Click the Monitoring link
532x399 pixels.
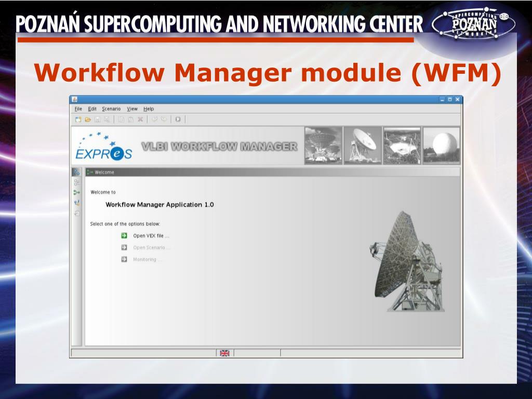tap(147, 260)
